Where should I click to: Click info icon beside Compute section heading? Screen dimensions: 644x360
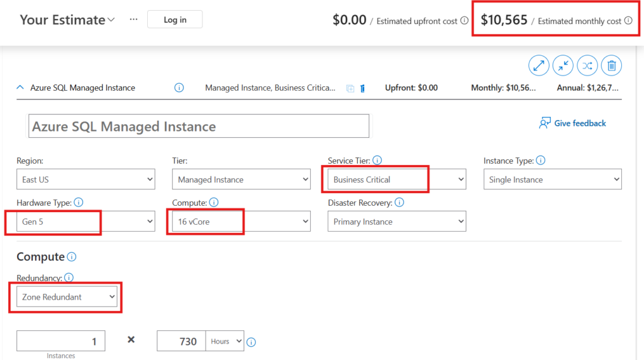tap(72, 257)
